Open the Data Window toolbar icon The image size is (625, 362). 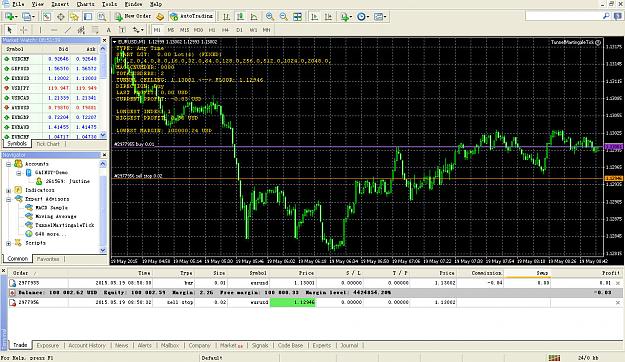click(x=61, y=16)
